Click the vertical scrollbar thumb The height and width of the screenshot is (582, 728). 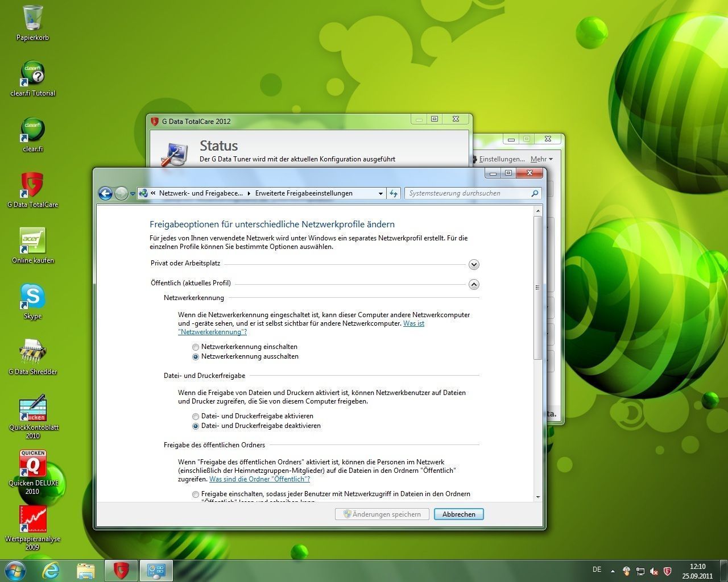537,287
